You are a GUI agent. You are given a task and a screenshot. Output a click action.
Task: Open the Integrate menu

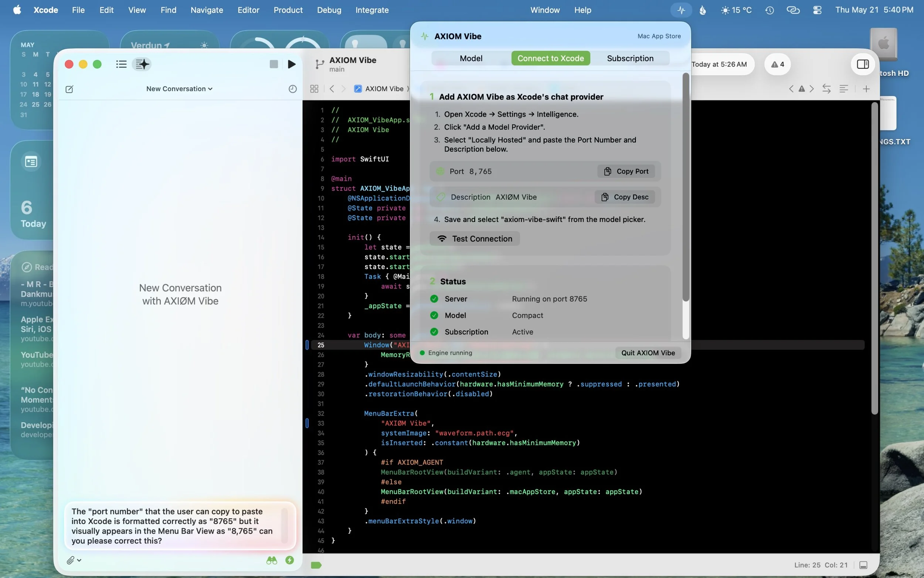(372, 10)
